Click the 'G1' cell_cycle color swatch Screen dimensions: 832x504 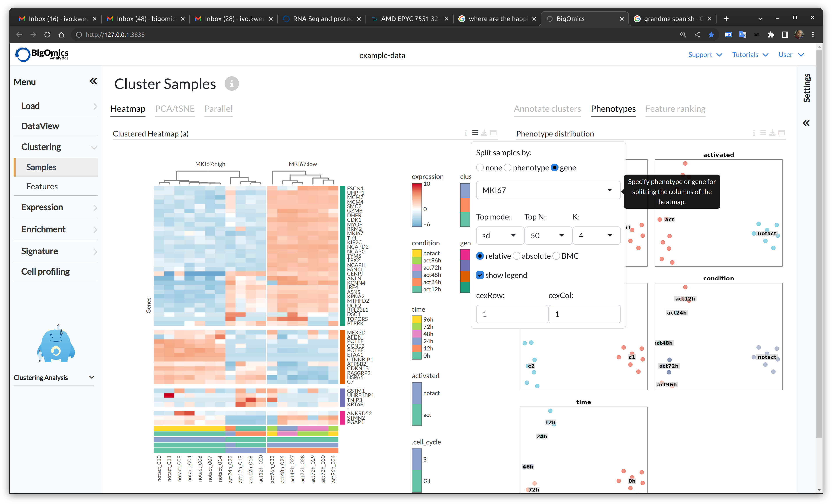click(417, 481)
